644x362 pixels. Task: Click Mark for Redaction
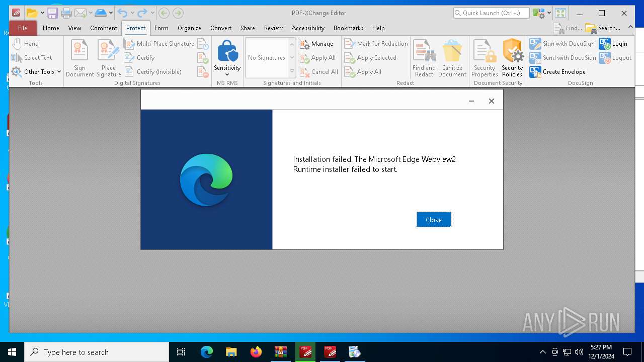(376, 44)
